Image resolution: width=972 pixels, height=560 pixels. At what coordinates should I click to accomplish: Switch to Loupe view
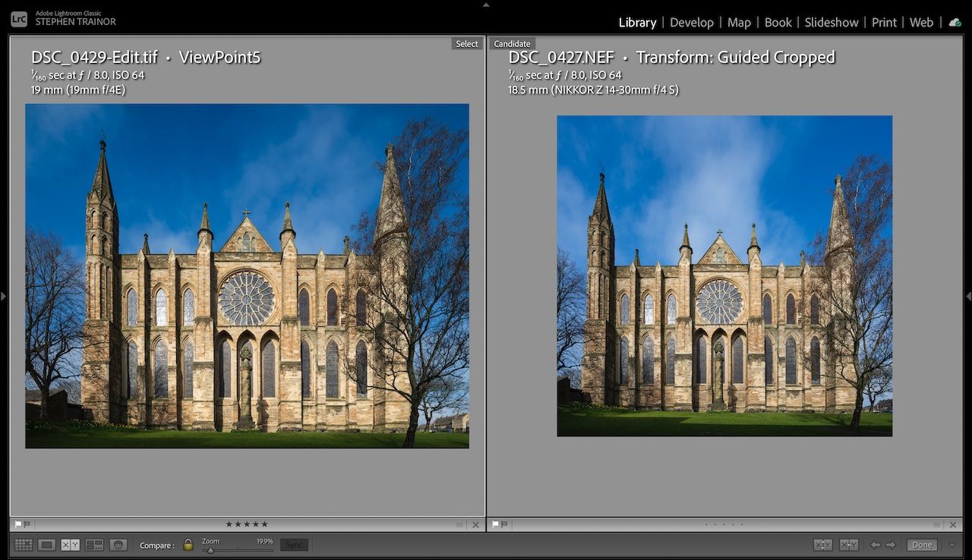click(47, 544)
